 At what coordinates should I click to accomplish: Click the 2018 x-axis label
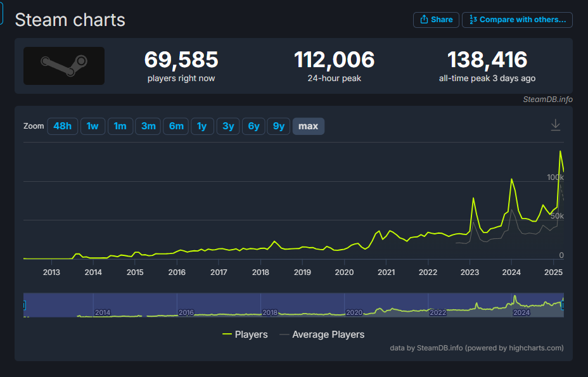click(260, 272)
